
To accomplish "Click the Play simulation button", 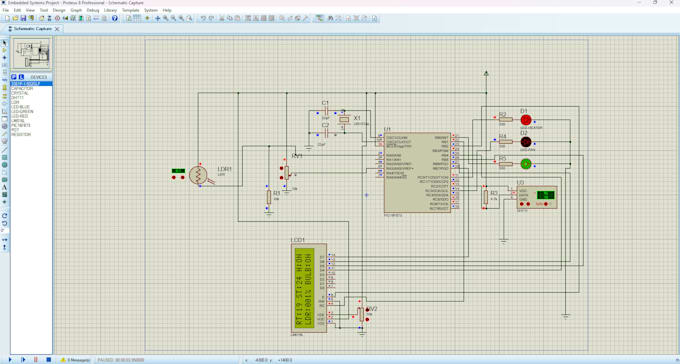I will pyautogui.click(x=10, y=360).
